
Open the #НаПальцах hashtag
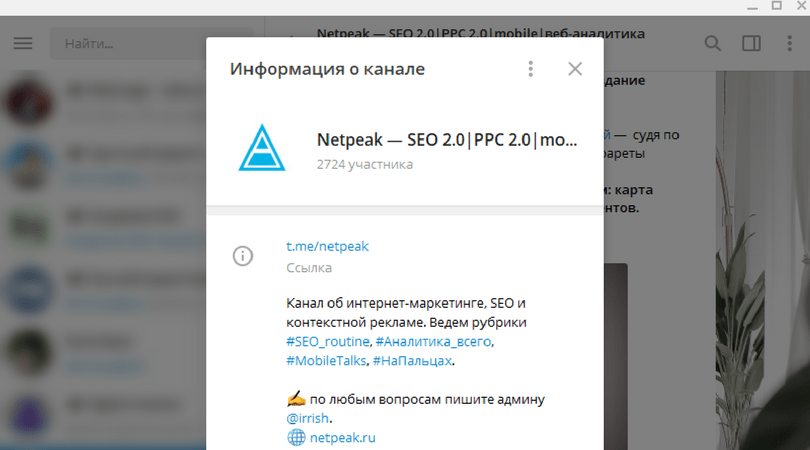pos(412,361)
